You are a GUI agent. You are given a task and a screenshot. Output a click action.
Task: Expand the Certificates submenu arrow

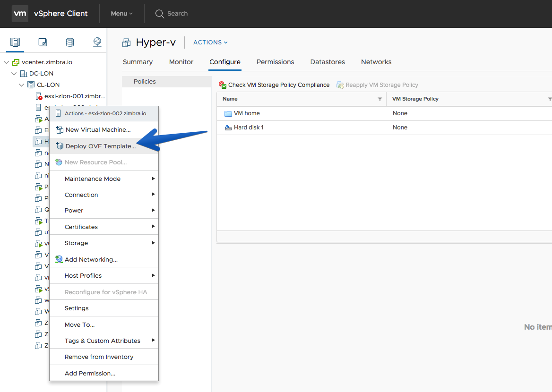tap(153, 226)
